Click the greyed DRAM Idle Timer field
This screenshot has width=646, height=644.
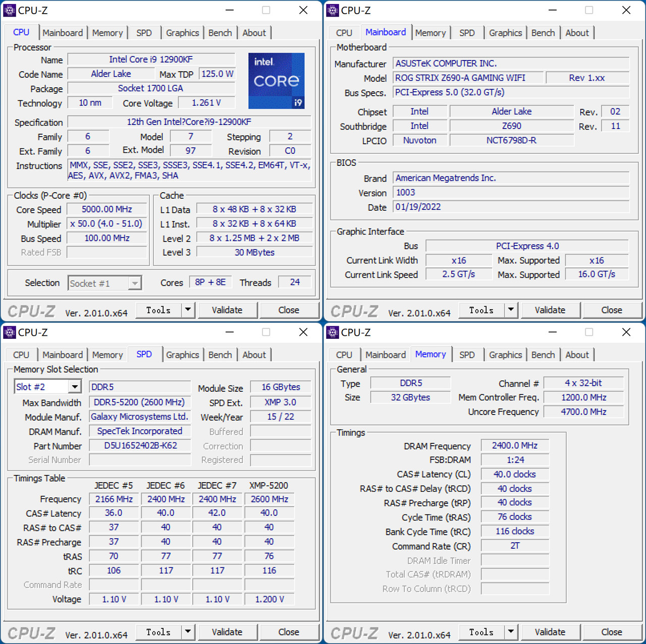click(x=514, y=560)
